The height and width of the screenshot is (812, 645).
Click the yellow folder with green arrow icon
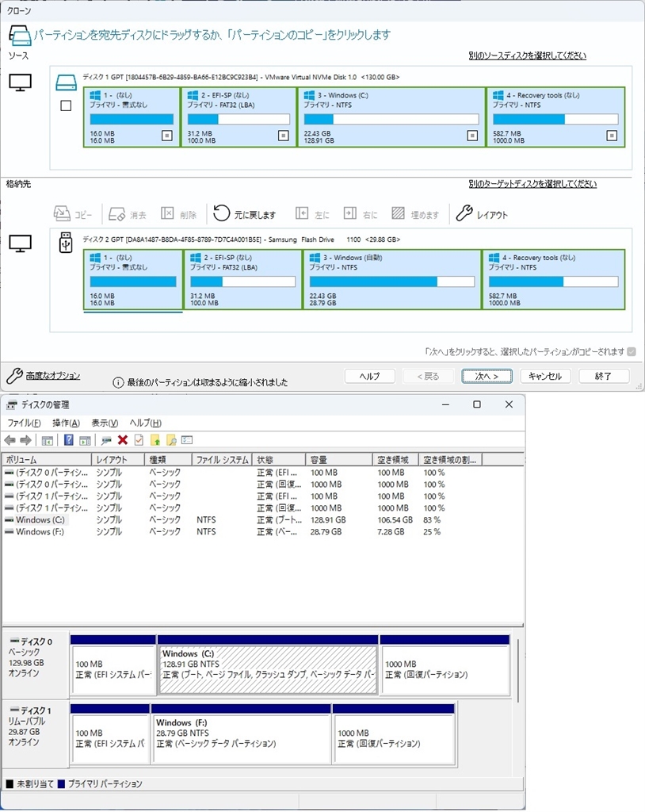click(x=155, y=440)
